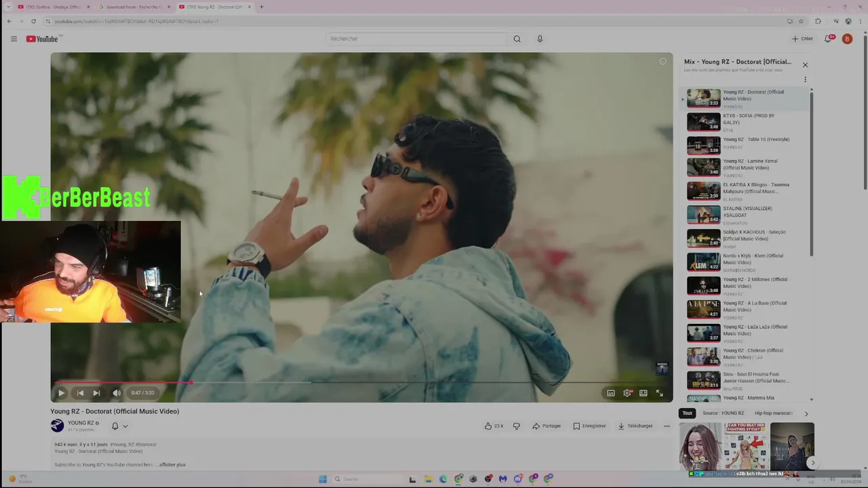Select the Tout filter chip
Viewport: 868px width, 488px height.
688,413
